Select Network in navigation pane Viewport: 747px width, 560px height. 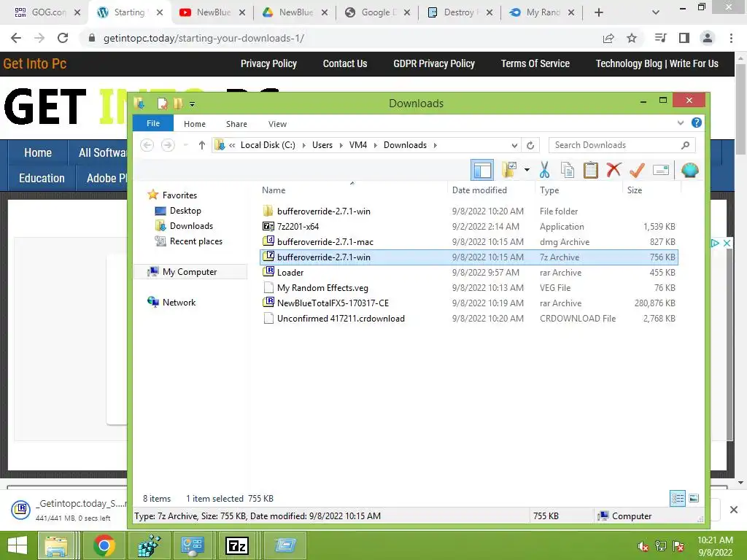[179, 303]
